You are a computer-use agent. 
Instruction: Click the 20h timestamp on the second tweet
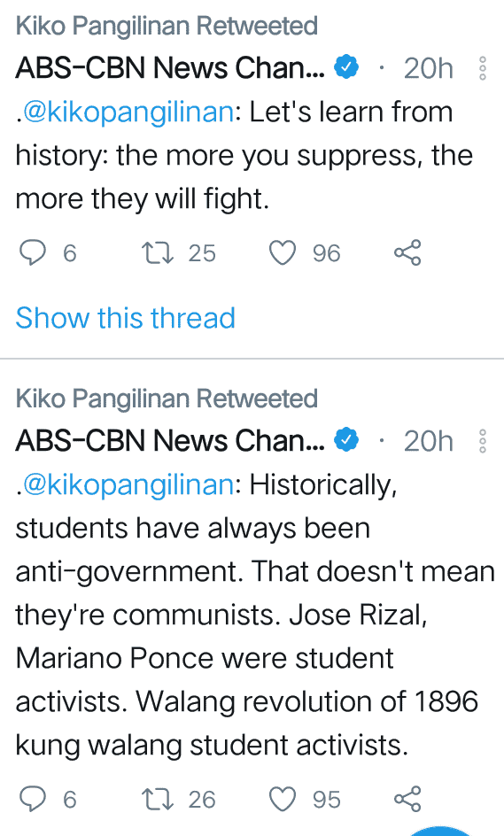click(428, 441)
